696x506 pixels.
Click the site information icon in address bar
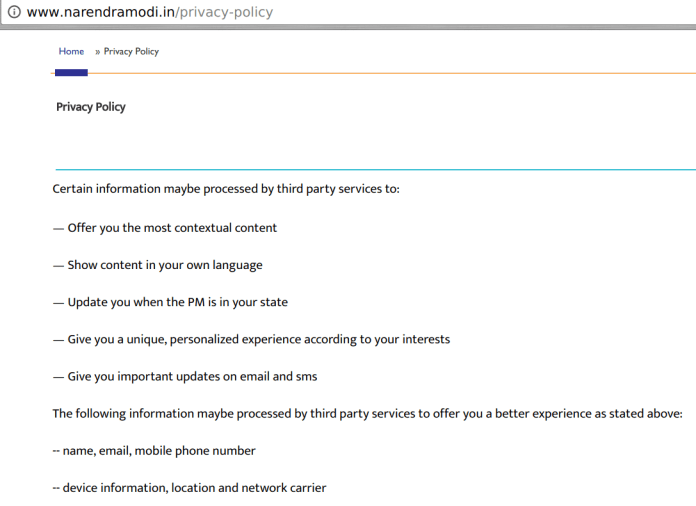(13, 12)
